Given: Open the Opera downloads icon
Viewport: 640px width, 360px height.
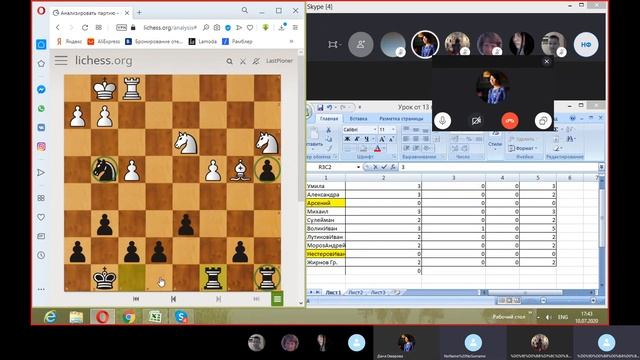Looking at the screenshot, I should pyautogui.click(x=282, y=27).
